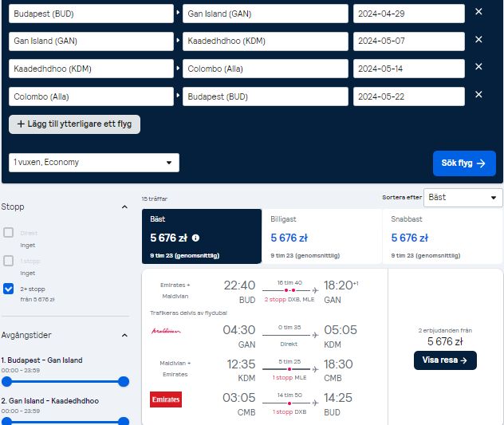The width and height of the screenshot is (504, 425).
Task: Select the Billigast results tab
Action: pyautogui.click(x=322, y=236)
